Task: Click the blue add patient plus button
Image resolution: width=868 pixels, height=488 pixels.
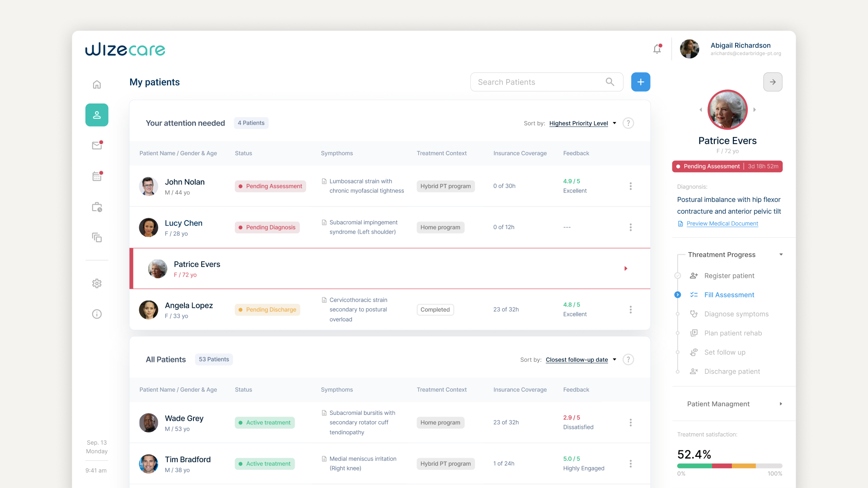Action: coord(641,82)
